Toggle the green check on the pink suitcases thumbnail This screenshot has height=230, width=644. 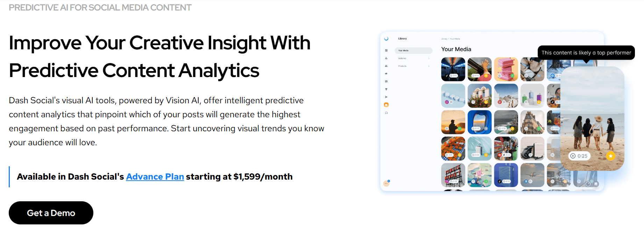point(512,76)
